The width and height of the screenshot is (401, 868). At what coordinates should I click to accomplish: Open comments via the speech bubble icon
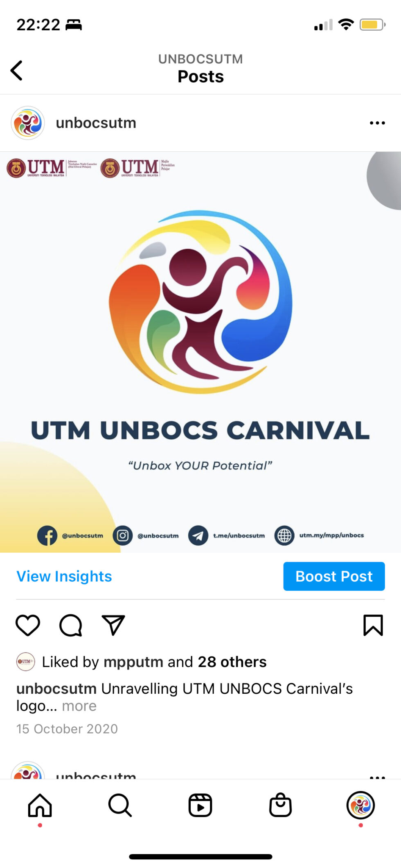(x=71, y=625)
